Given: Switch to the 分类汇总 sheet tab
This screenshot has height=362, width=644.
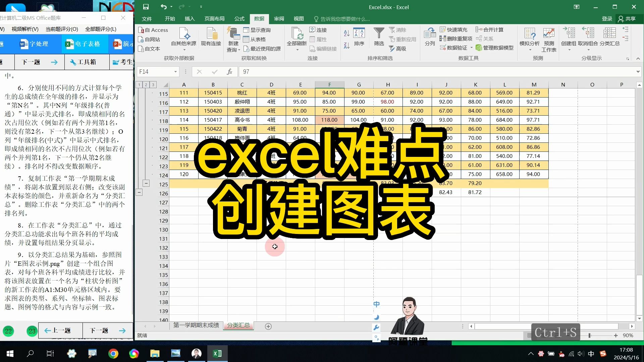Looking at the screenshot, I should click(238, 325).
